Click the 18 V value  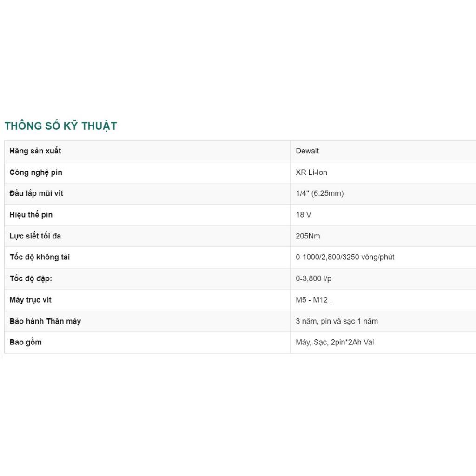coord(304,215)
